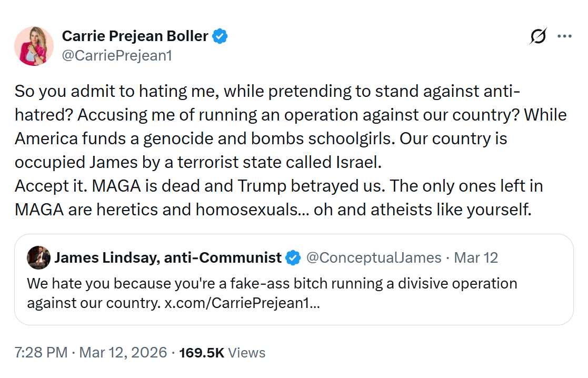The height and width of the screenshot is (378, 588).
Task: Click the 7:28 PM post time
Action: [x=41, y=352]
